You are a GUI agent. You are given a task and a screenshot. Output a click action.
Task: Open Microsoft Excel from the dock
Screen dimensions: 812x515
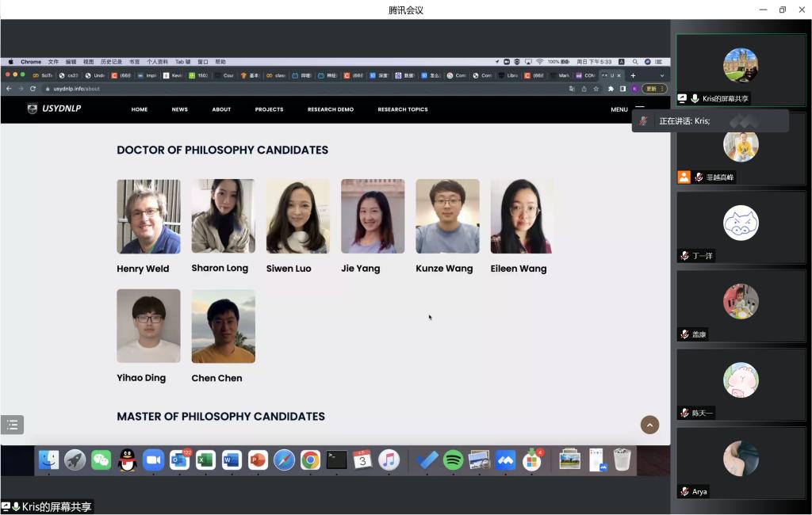coord(205,460)
